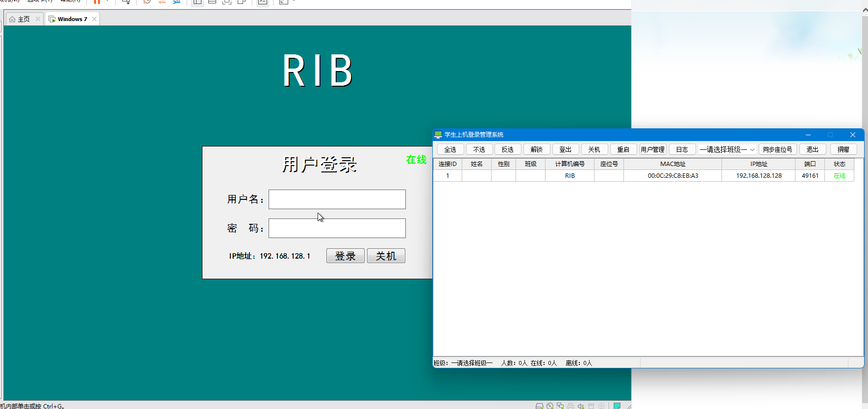Click the teal message log icon in status bar
Screen dimensions: 868x409
click(x=617, y=406)
